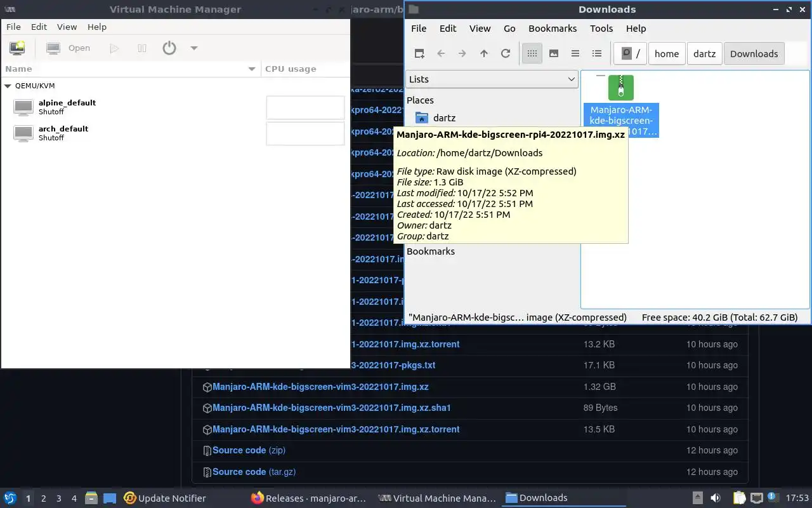
Task: Open Virtual Machine Manager View menu
Action: pyautogui.click(x=67, y=27)
